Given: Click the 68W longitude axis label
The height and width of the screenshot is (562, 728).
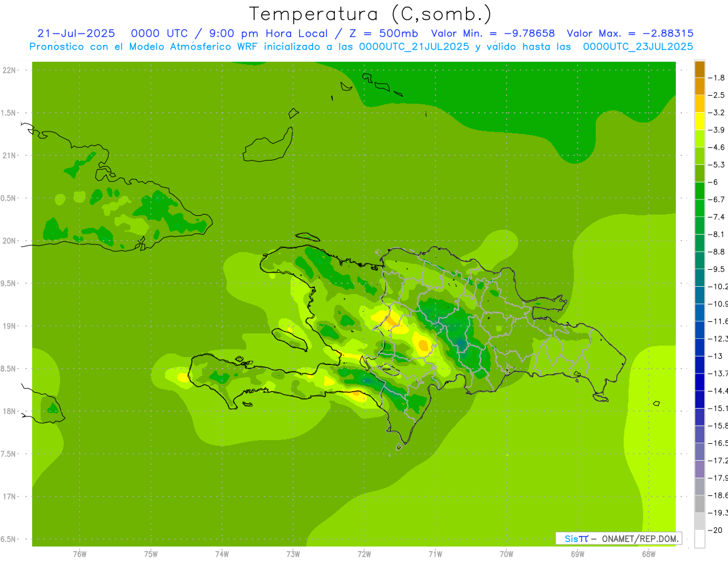Looking at the screenshot, I should pos(649,554).
